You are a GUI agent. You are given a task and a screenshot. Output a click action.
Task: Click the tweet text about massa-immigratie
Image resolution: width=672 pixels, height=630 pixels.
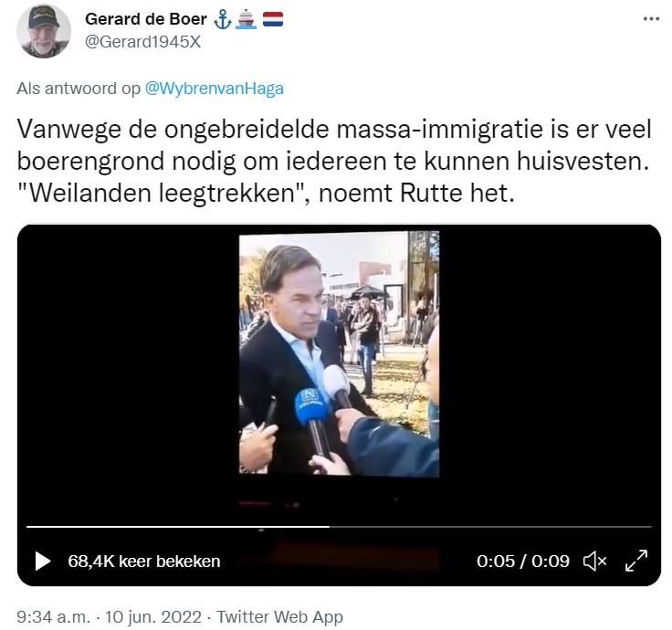(x=334, y=161)
